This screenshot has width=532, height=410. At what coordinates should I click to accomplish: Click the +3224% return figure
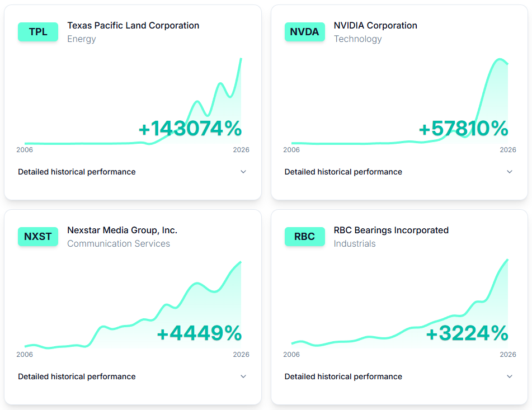point(467,333)
